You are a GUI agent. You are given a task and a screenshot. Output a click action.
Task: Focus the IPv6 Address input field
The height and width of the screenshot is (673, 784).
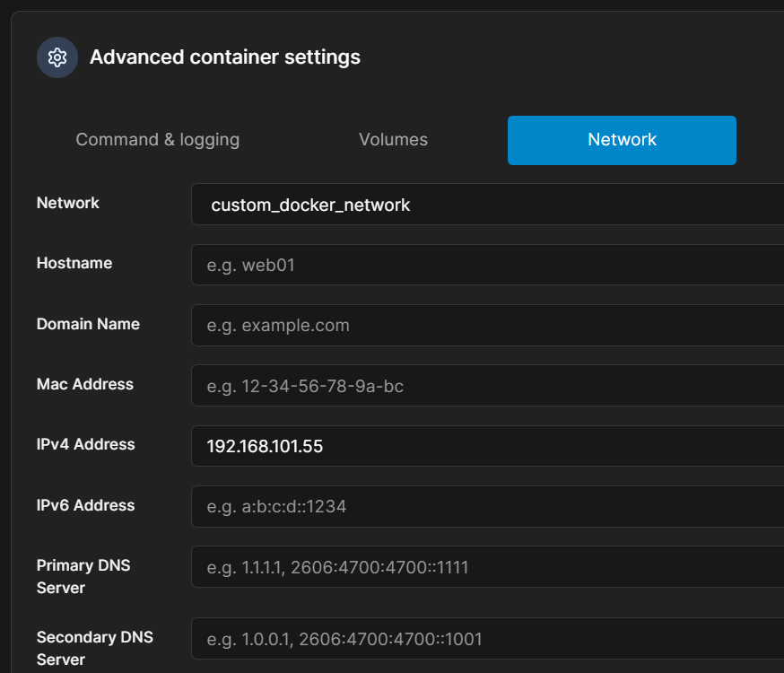click(x=487, y=506)
